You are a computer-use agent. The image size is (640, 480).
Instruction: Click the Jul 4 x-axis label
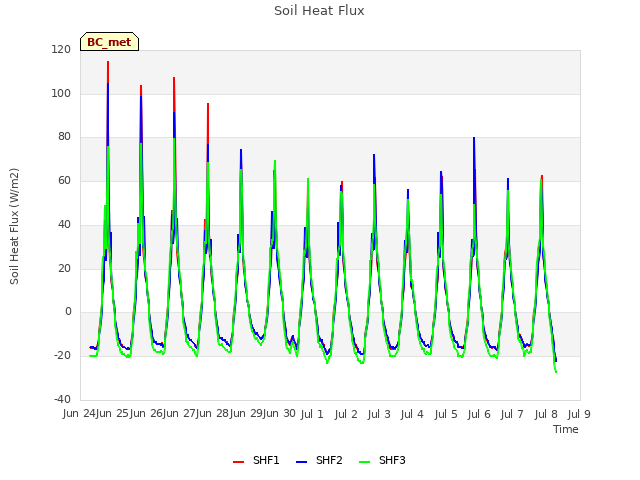click(412, 414)
